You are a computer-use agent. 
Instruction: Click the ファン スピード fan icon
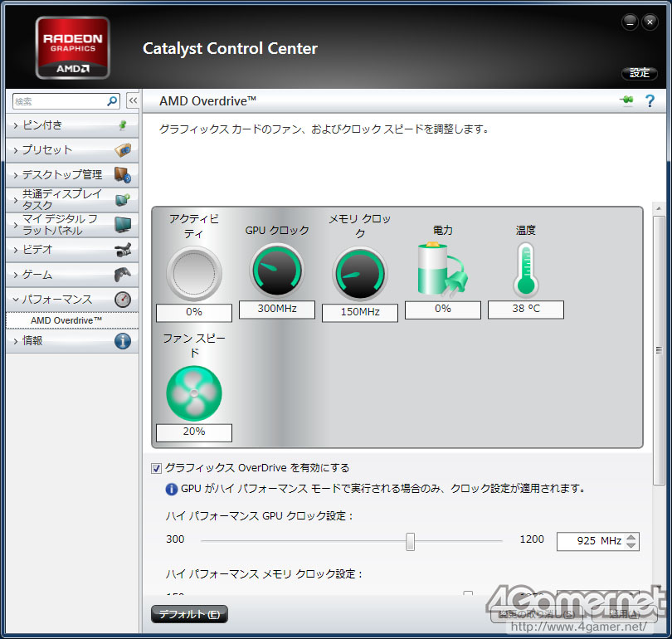pos(194,393)
